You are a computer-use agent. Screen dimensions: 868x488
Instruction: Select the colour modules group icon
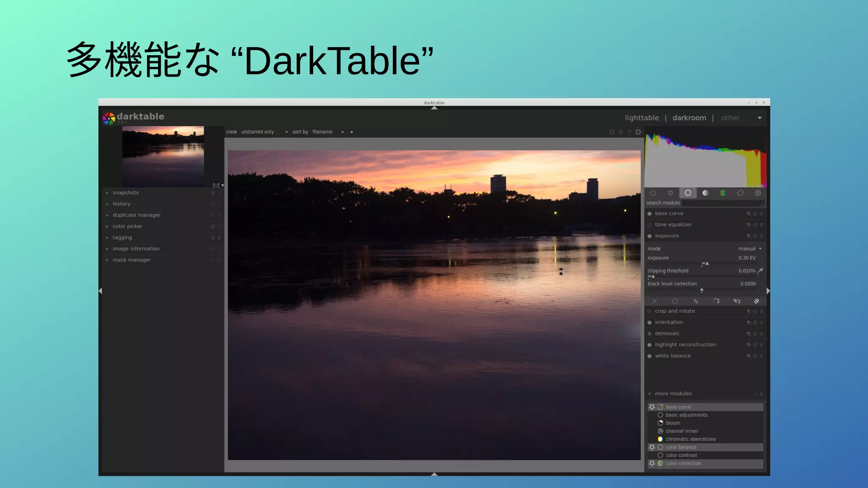point(723,193)
